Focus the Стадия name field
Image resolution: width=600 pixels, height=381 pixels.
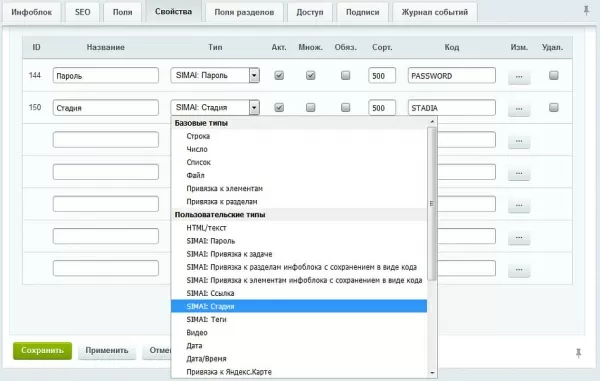pyautogui.click(x=106, y=107)
